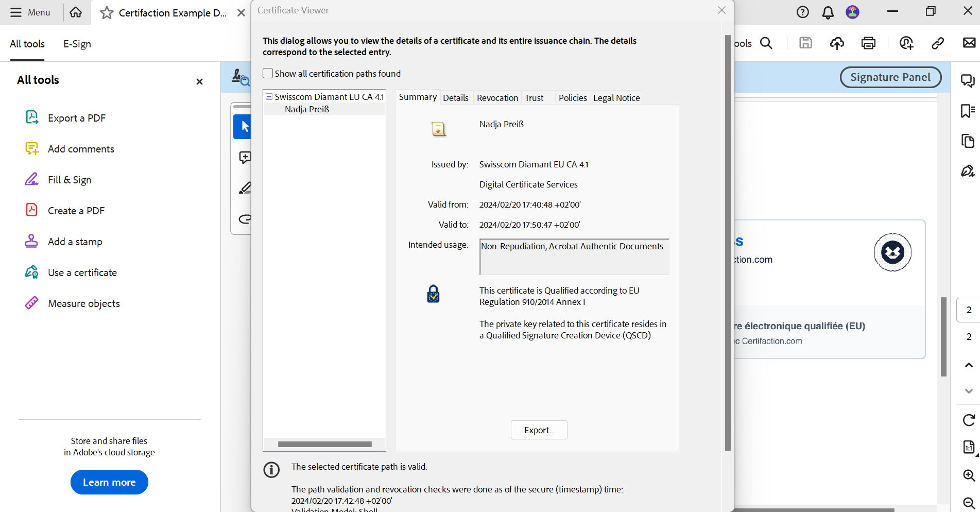Star the Certifaction Example document tab
This screenshot has height=512, width=980.
point(107,13)
